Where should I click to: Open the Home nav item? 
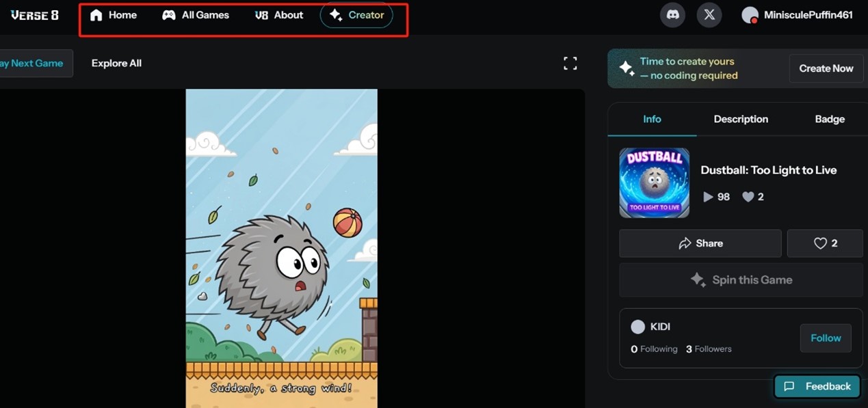click(x=114, y=15)
